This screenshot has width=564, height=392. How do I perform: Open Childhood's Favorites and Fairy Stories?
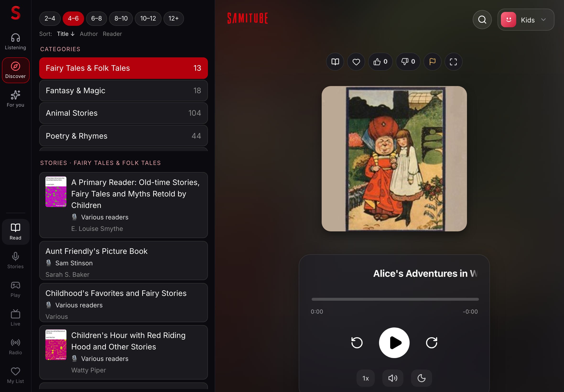[x=124, y=303]
